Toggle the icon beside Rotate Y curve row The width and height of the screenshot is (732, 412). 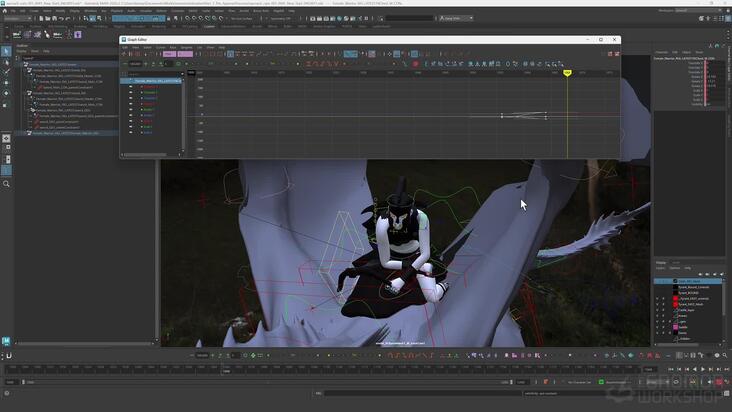click(x=131, y=110)
